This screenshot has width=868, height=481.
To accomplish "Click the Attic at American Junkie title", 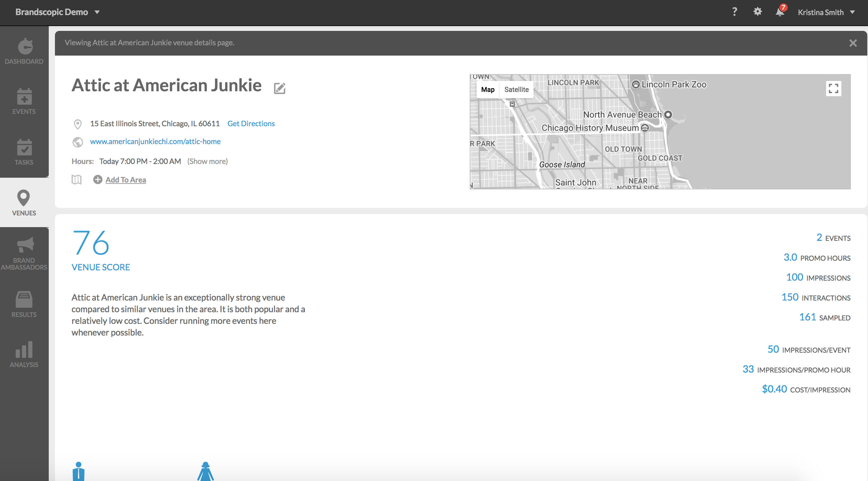I will tap(167, 85).
